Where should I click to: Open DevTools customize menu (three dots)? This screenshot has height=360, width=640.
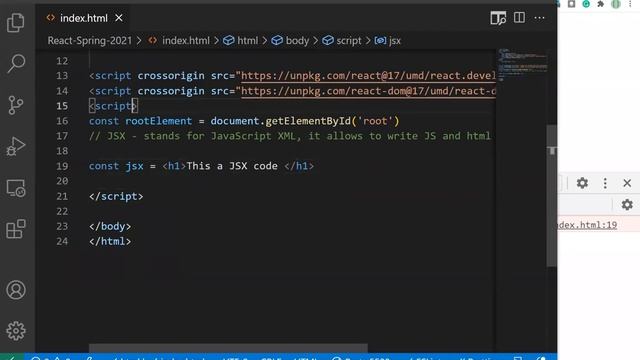(x=605, y=183)
